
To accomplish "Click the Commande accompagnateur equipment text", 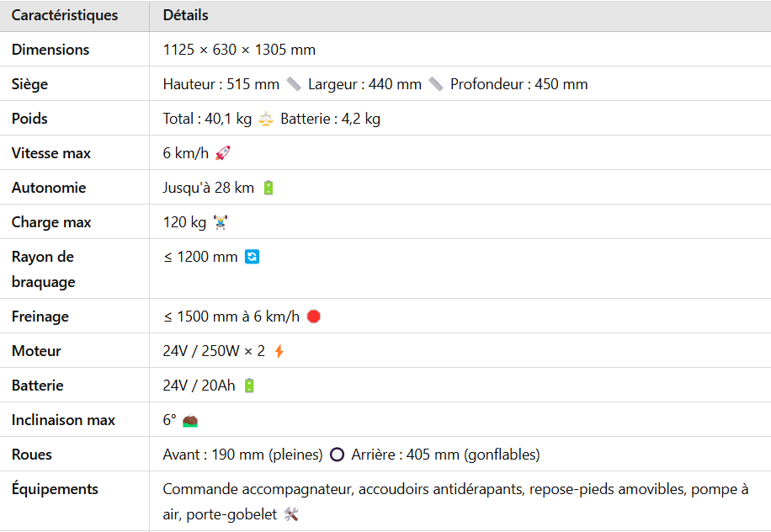I will (x=258, y=489).
